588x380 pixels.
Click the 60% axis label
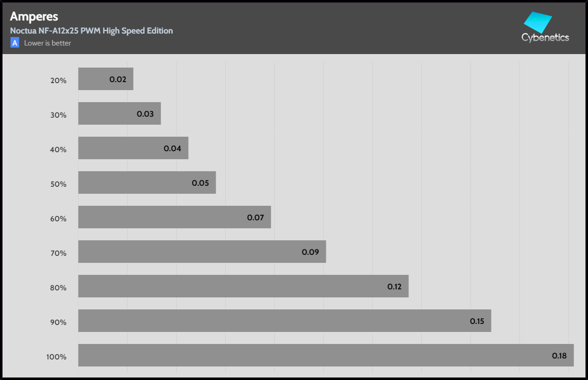59,219
